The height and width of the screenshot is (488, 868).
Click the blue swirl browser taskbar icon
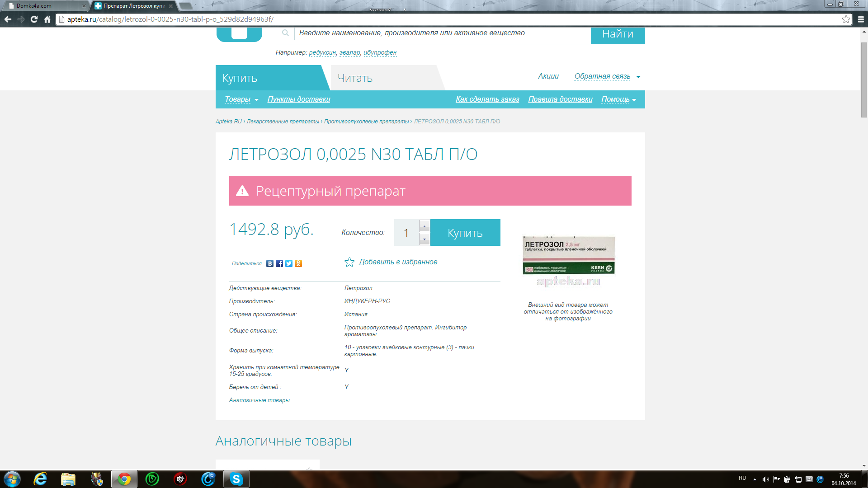pyautogui.click(x=208, y=479)
